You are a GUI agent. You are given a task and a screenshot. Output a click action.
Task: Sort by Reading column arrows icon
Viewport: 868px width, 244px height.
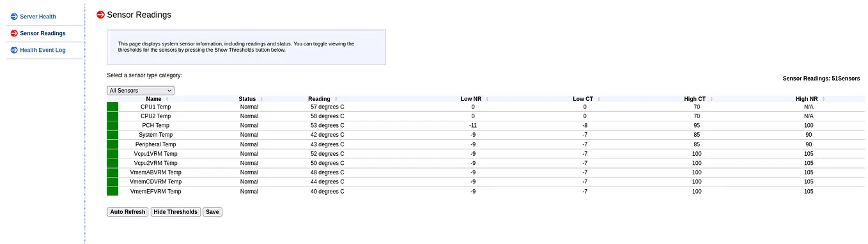(336, 99)
